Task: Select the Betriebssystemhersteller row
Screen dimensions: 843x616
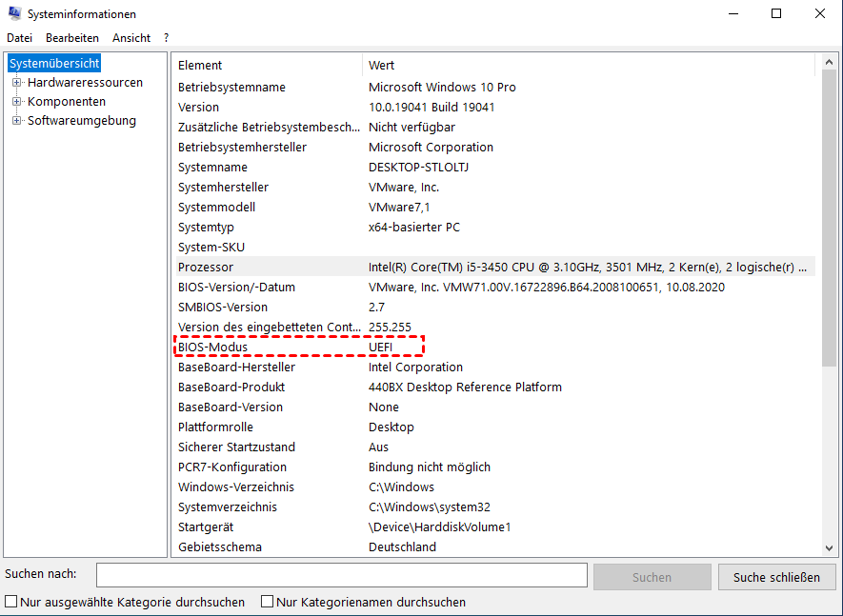Action: [495, 148]
